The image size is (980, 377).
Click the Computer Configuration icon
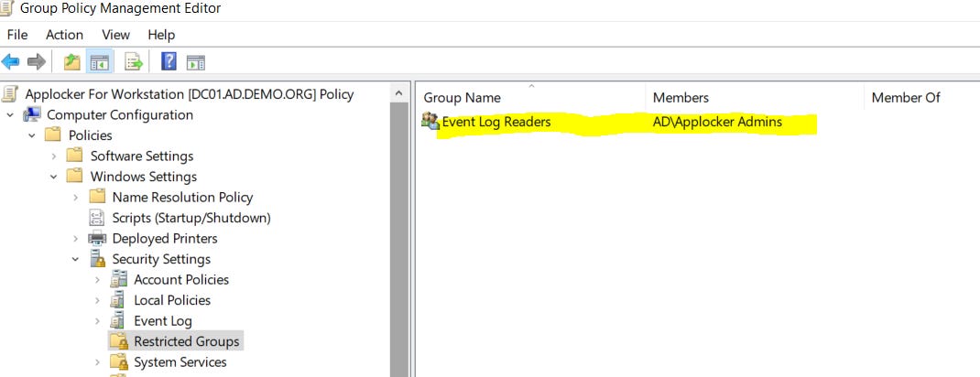32,115
